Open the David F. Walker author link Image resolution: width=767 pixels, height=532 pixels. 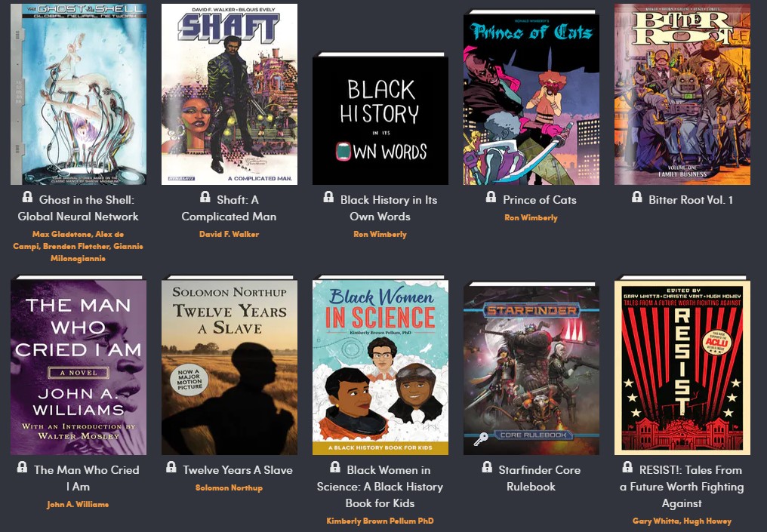(x=229, y=232)
